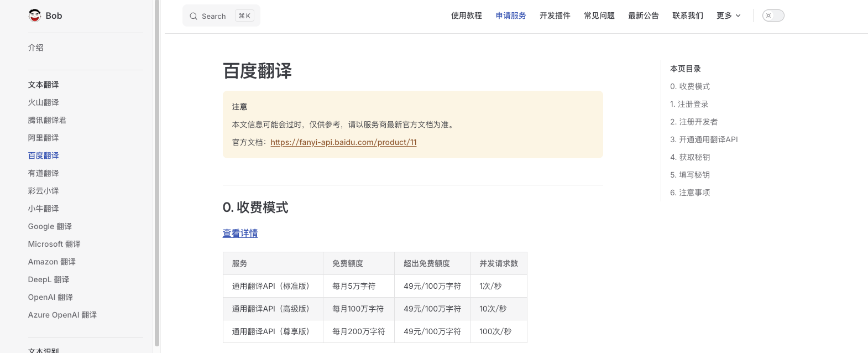
Task: Click cell 100次/秒
Action: click(x=499, y=331)
